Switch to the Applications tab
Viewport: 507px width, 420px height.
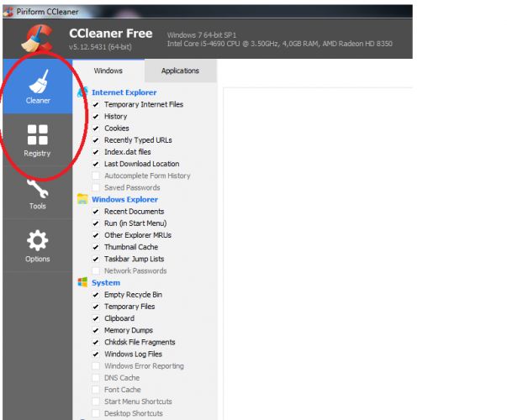(x=180, y=71)
